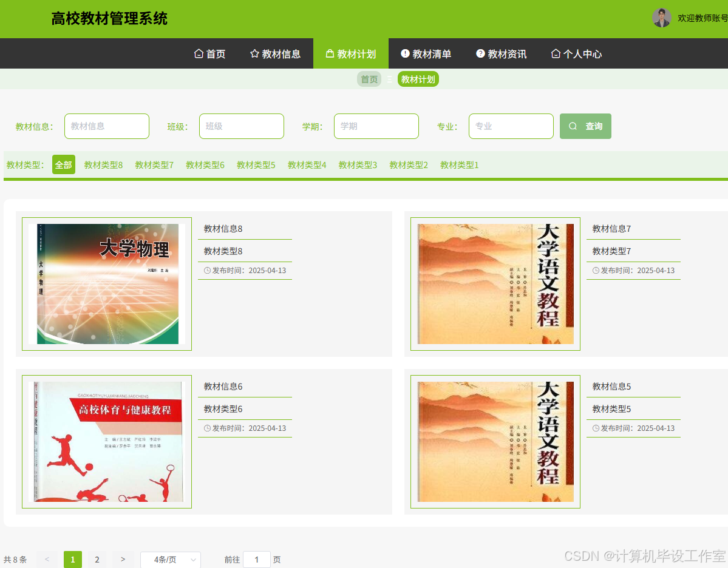Go to 首页 in the navigation bar

210,54
